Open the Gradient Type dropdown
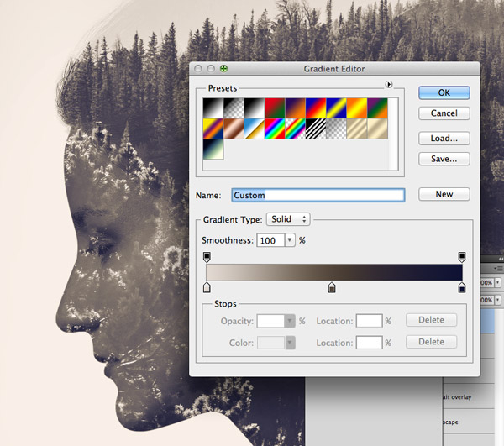This screenshot has height=446, width=504. (288, 219)
